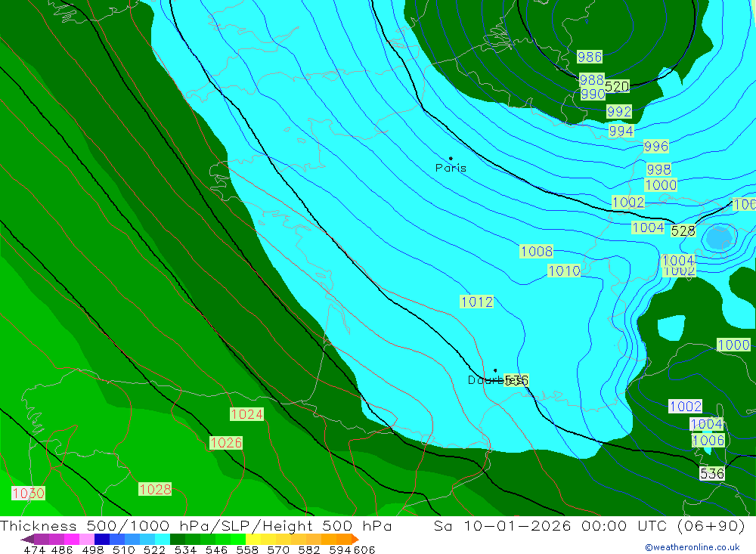
Task: Select the 1008 isobar label
Action: (x=537, y=251)
